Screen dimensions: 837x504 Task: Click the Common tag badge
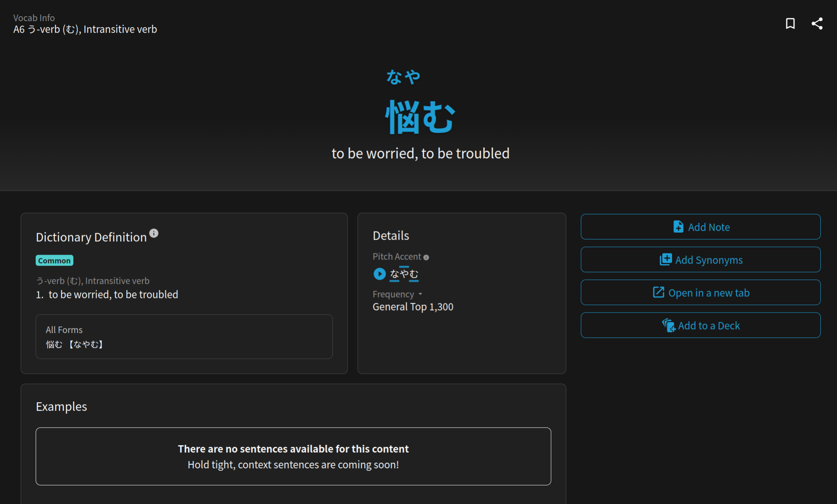click(x=54, y=260)
